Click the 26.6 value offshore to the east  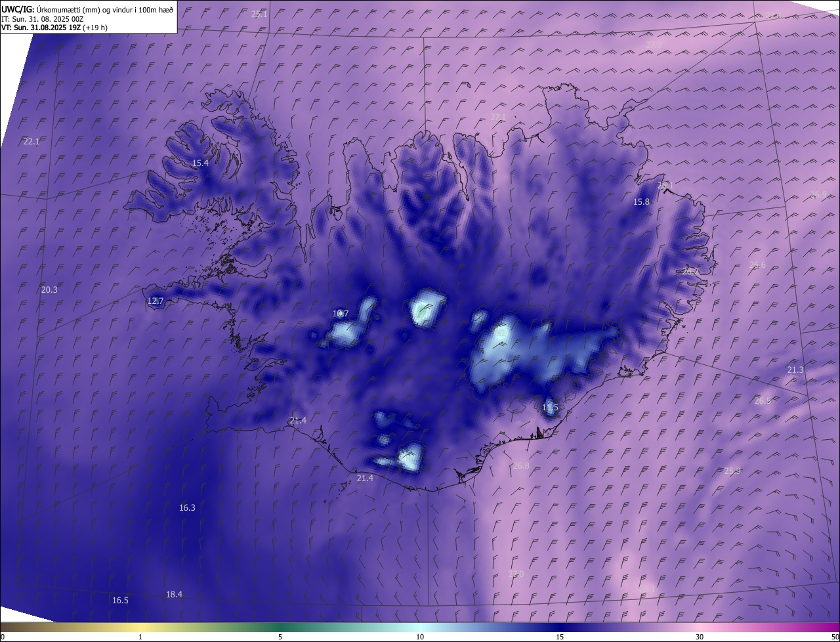coord(757,265)
